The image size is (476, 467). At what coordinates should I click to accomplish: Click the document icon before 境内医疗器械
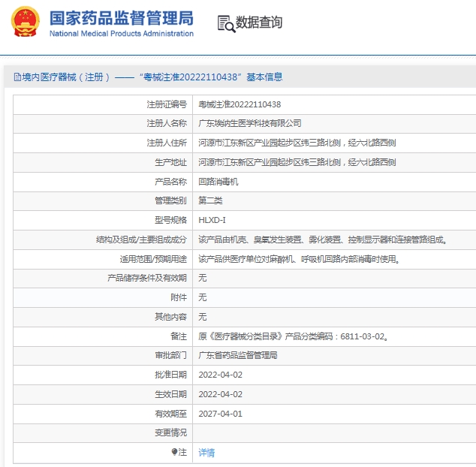[17, 77]
